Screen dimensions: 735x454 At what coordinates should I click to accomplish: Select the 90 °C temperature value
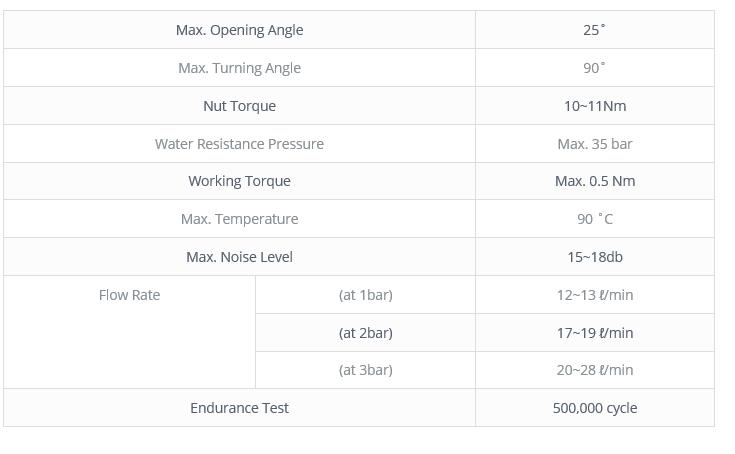pyautogui.click(x=595, y=219)
